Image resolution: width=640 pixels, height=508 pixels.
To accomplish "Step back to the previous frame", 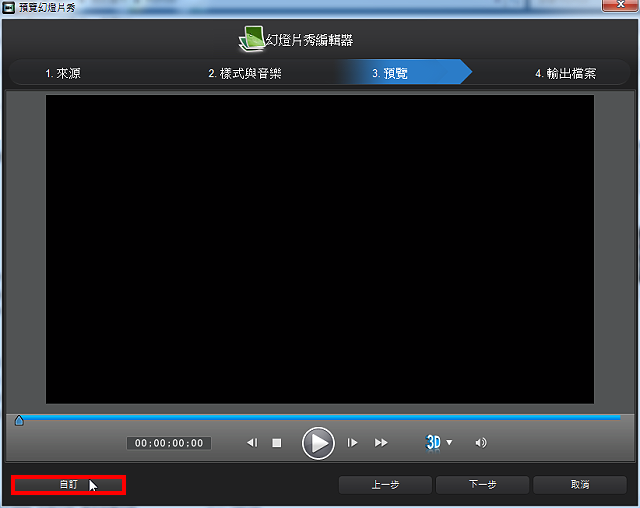I will 252,443.
